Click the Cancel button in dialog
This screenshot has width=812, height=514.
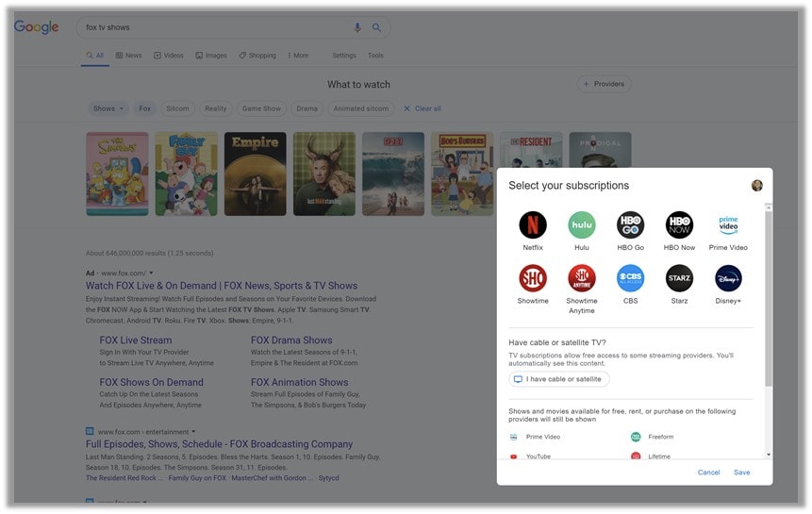(x=708, y=473)
